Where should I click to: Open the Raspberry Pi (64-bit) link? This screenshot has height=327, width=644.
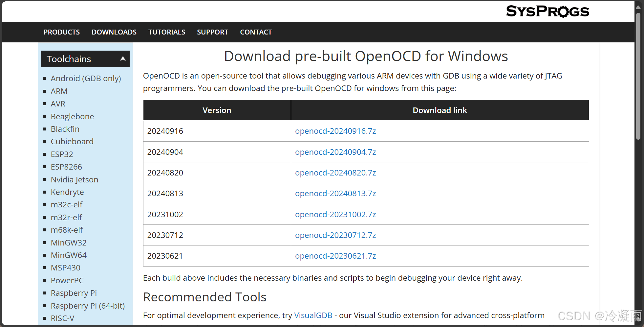pos(88,306)
